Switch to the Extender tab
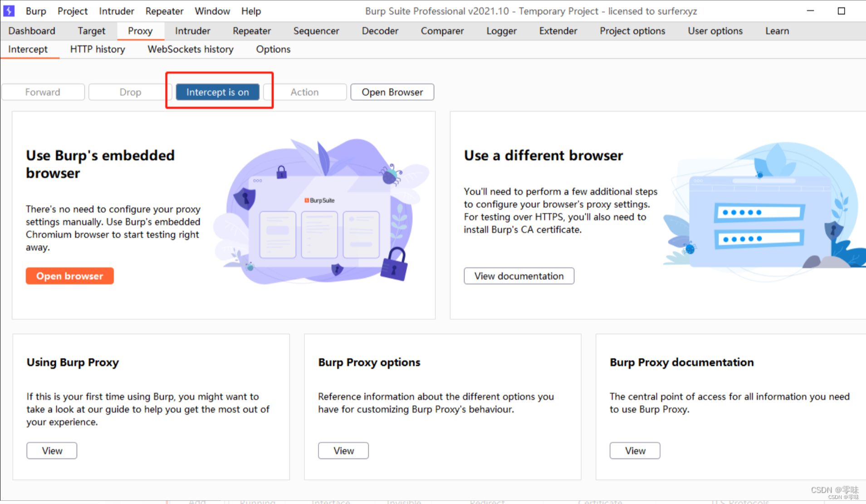 point(558,31)
